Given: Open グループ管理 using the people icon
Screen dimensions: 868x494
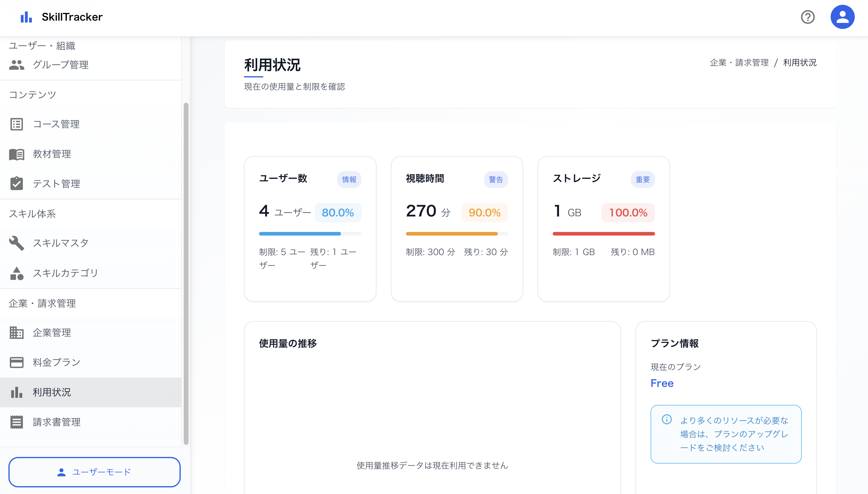Looking at the screenshot, I should [x=17, y=65].
